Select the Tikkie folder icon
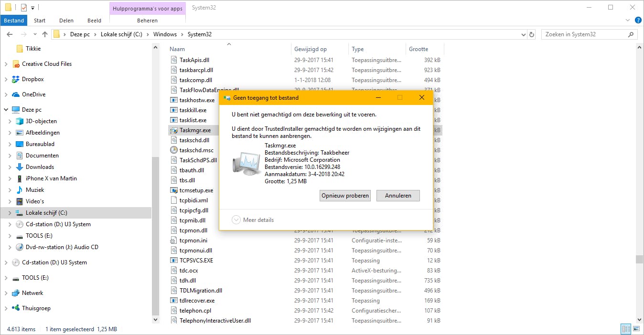644x335 pixels. coord(20,49)
